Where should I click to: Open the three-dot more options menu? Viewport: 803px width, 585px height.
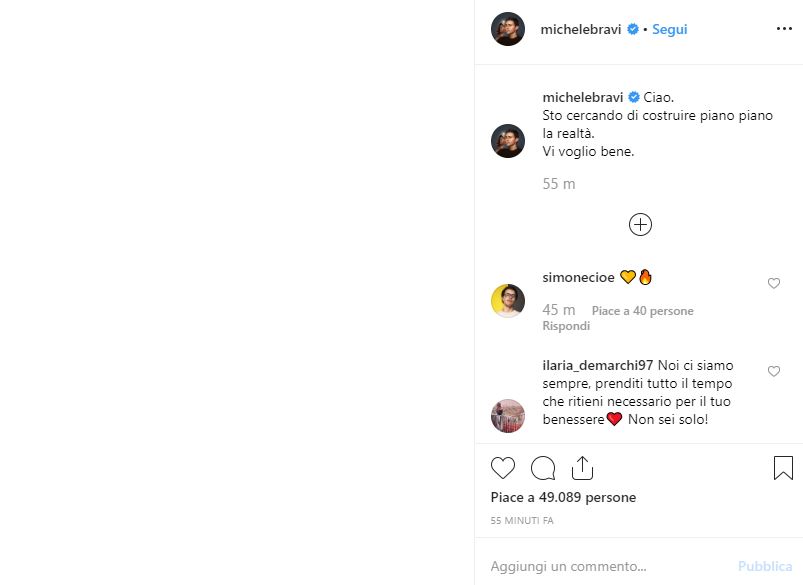click(784, 30)
